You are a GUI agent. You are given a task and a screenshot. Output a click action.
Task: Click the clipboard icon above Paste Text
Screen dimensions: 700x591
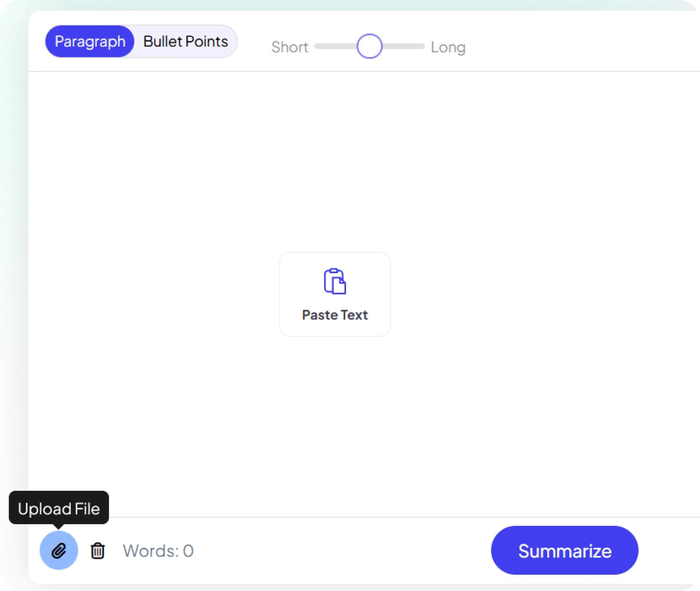335,281
